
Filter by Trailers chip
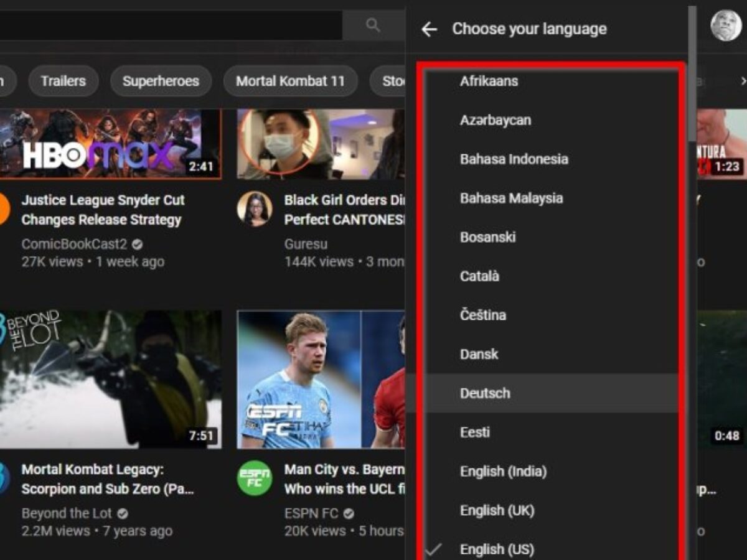click(x=63, y=81)
